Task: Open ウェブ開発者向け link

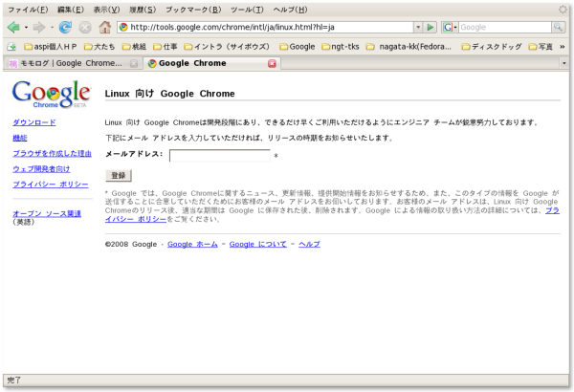Action: click(41, 169)
